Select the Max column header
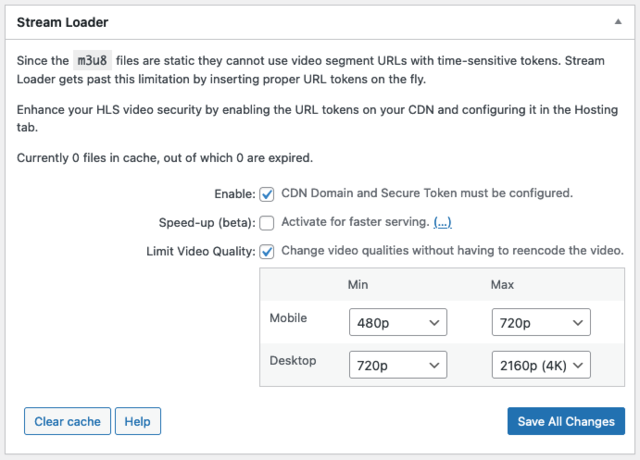Viewport: 640px width, 460px height. pyautogui.click(x=502, y=285)
